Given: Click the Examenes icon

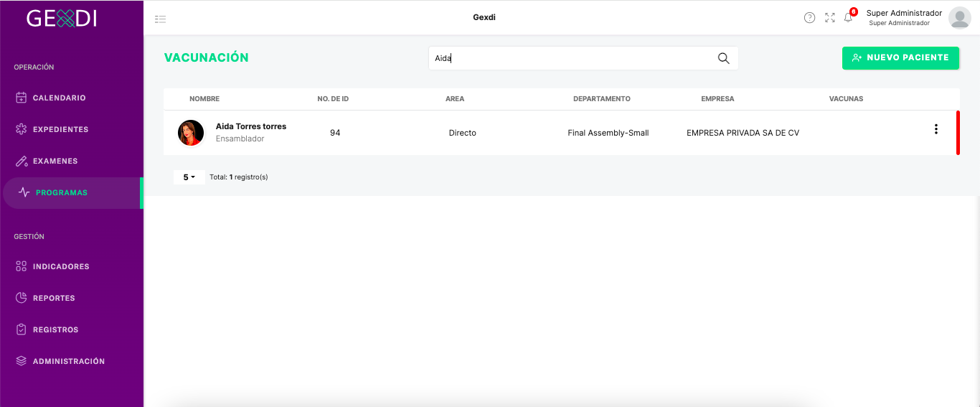Looking at the screenshot, I should coord(21,161).
